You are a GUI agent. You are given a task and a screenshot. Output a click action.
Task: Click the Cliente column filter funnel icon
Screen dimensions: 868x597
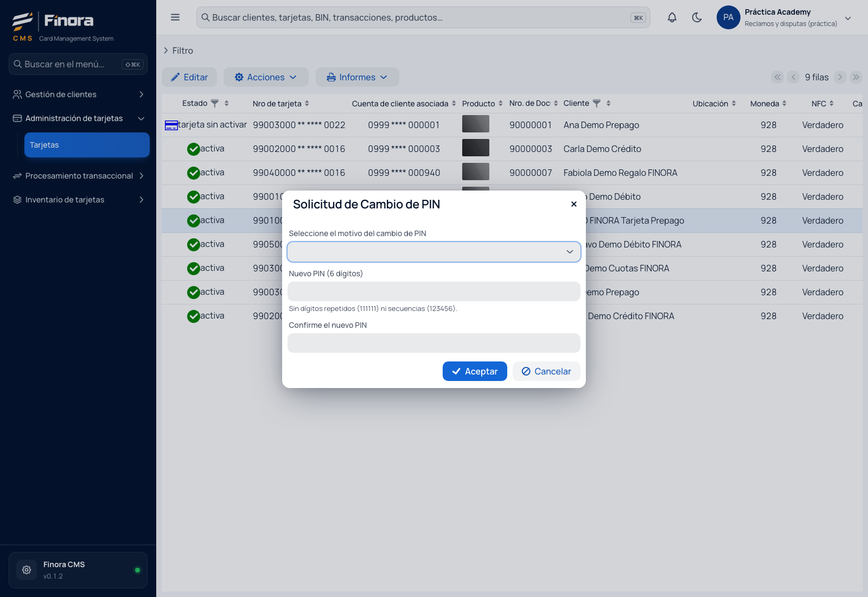(x=597, y=103)
